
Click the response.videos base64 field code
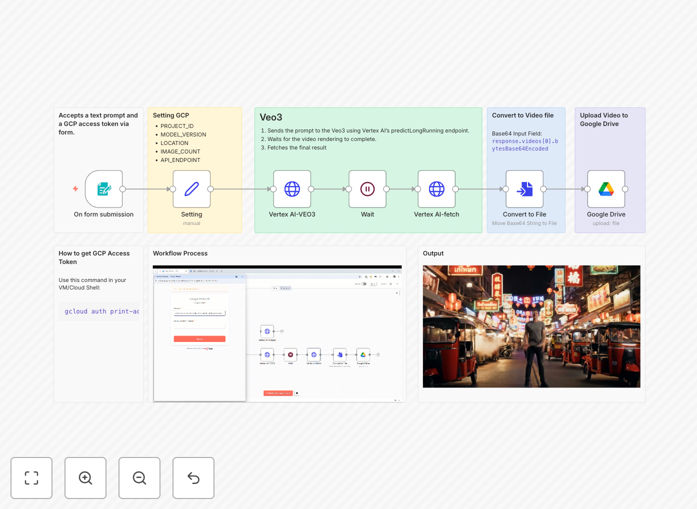(x=525, y=145)
